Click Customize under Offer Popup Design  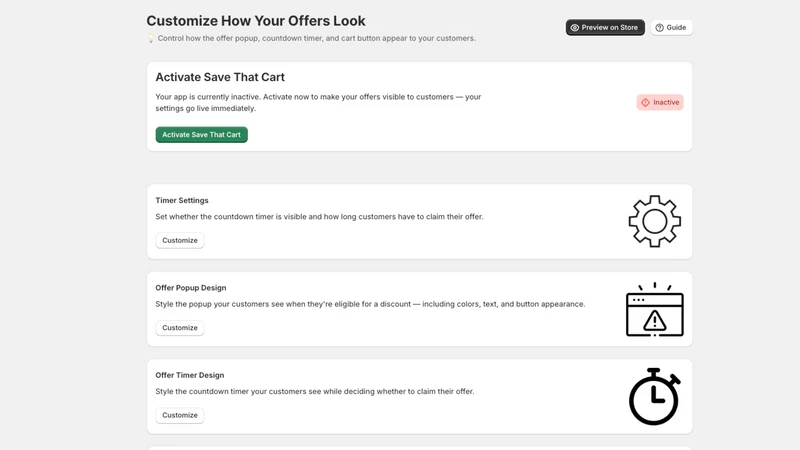[180, 328]
